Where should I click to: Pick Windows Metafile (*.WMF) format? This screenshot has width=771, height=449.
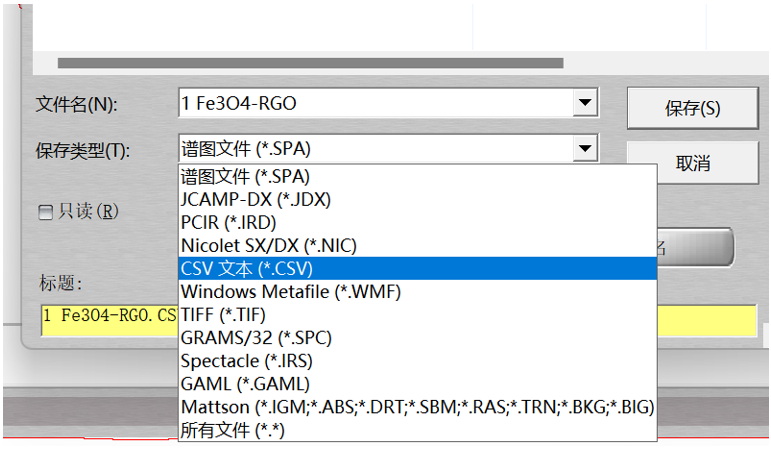point(417,292)
